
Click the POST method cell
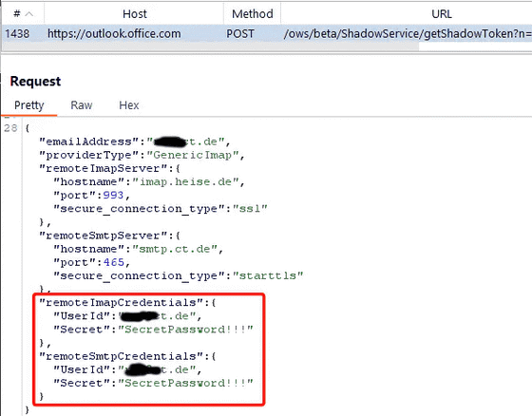tap(240, 33)
